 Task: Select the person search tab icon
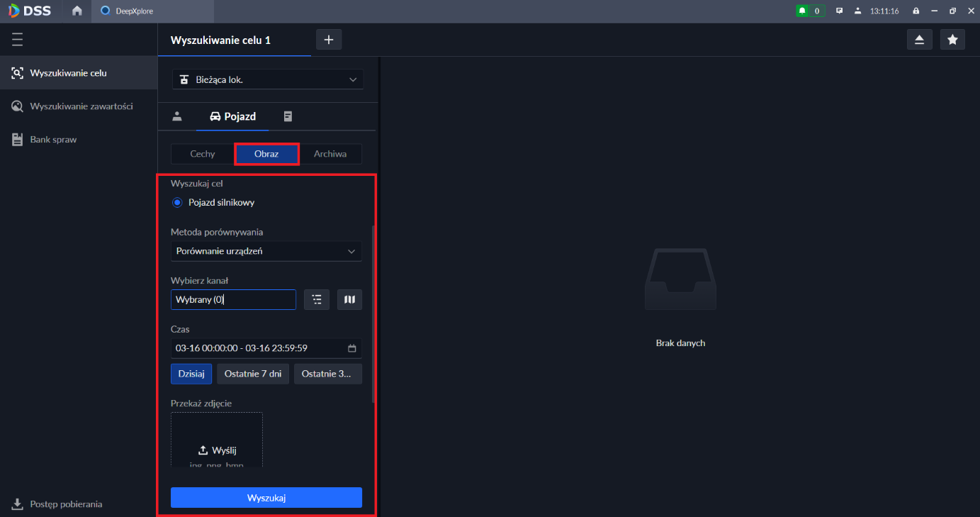(177, 116)
